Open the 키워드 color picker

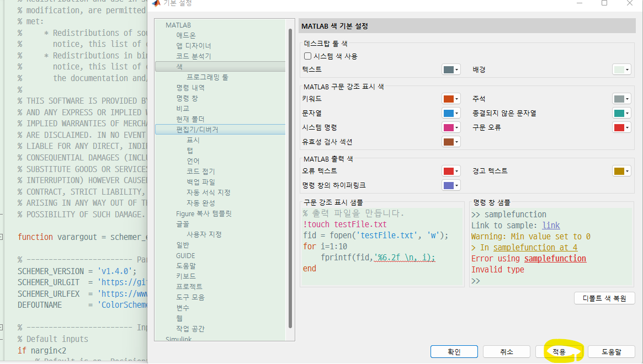click(451, 99)
